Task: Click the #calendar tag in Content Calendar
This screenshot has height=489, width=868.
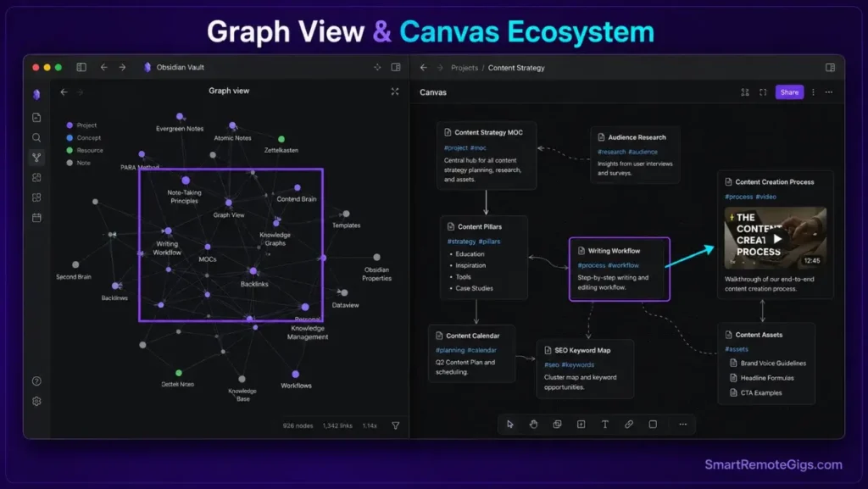Action: (x=481, y=350)
